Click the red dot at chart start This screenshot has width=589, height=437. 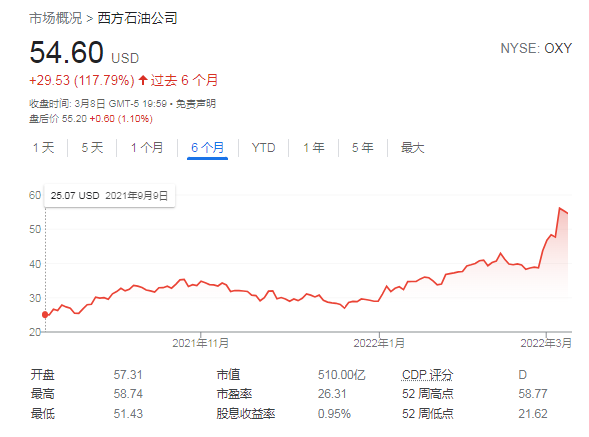[x=45, y=315]
